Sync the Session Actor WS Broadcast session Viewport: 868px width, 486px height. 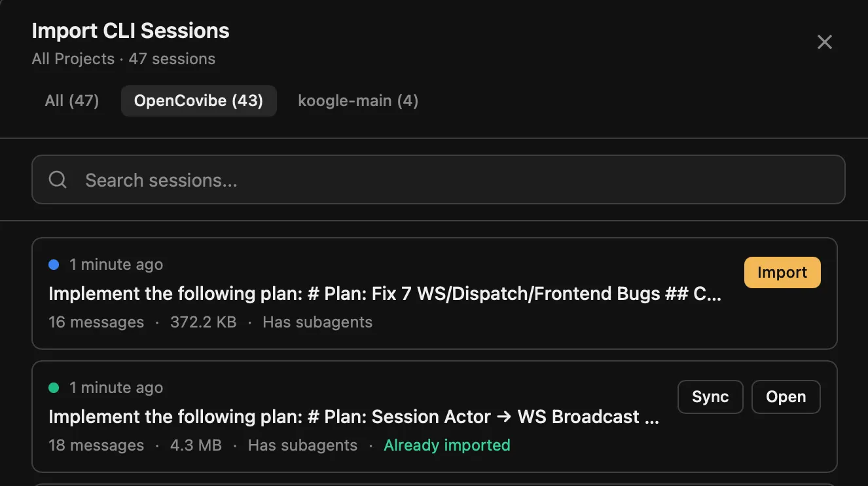[710, 397]
